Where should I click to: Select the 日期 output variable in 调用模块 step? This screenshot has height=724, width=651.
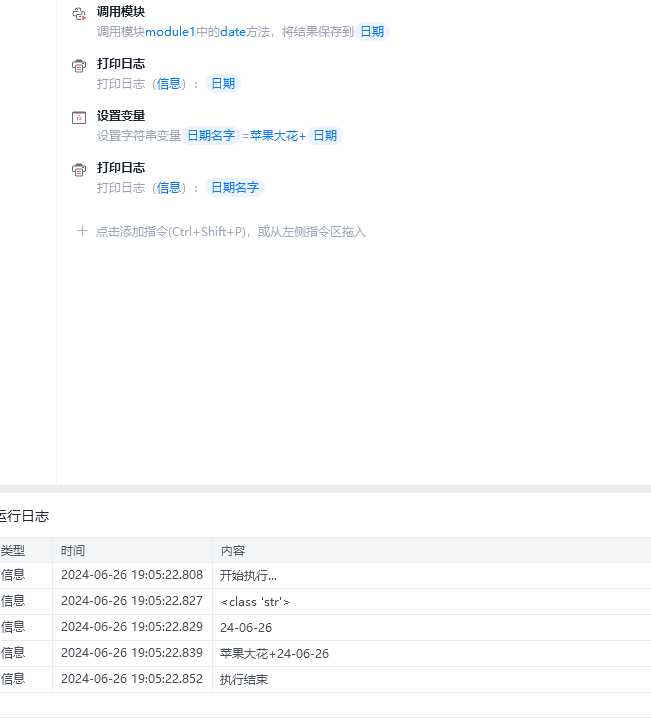coord(372,32)
